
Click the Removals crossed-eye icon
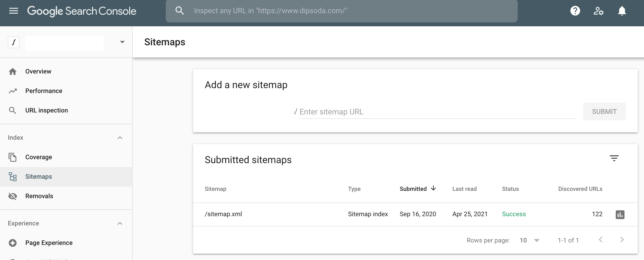12,196
